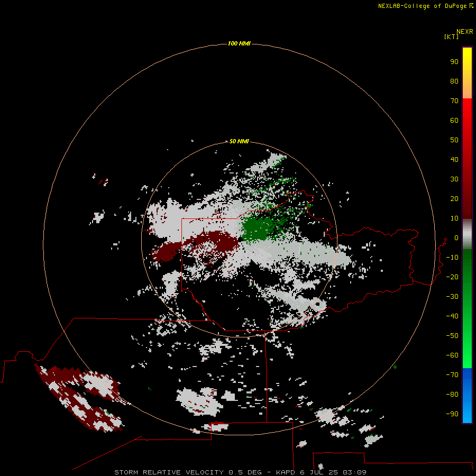Click the 100 NMI range ring label
The image size is (476, 476).
pyautogui.click(x=239, y=43)
